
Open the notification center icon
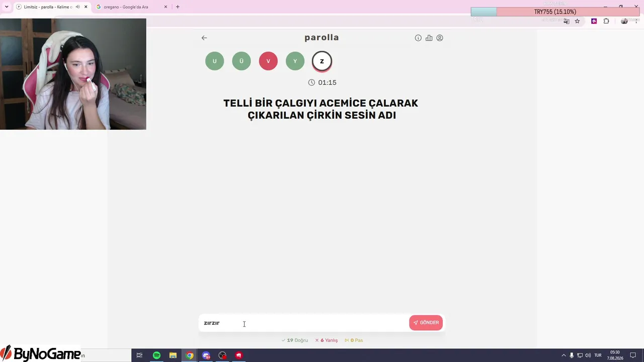(633, 355)
